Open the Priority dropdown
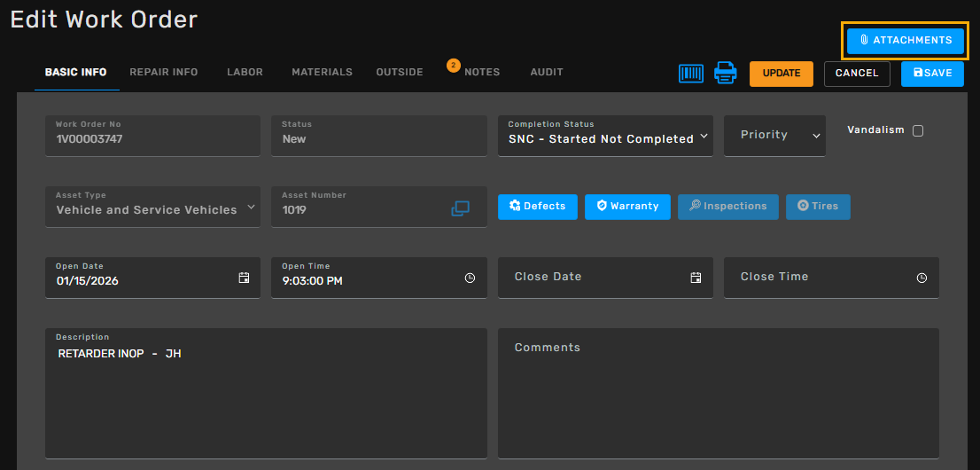 coord(774,135)
